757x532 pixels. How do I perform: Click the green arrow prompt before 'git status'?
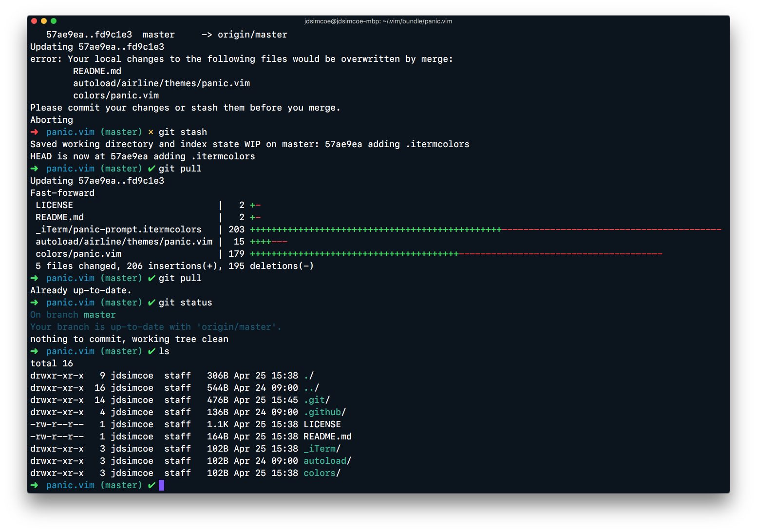34,303
